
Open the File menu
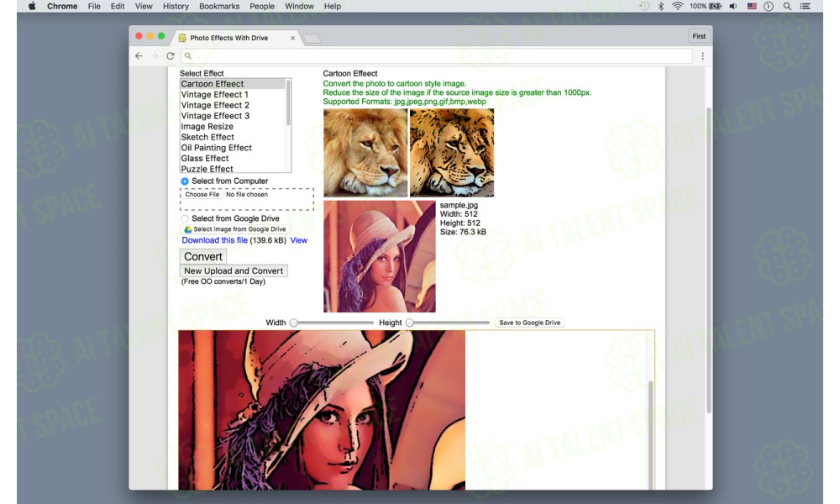(x=94, y=7)
